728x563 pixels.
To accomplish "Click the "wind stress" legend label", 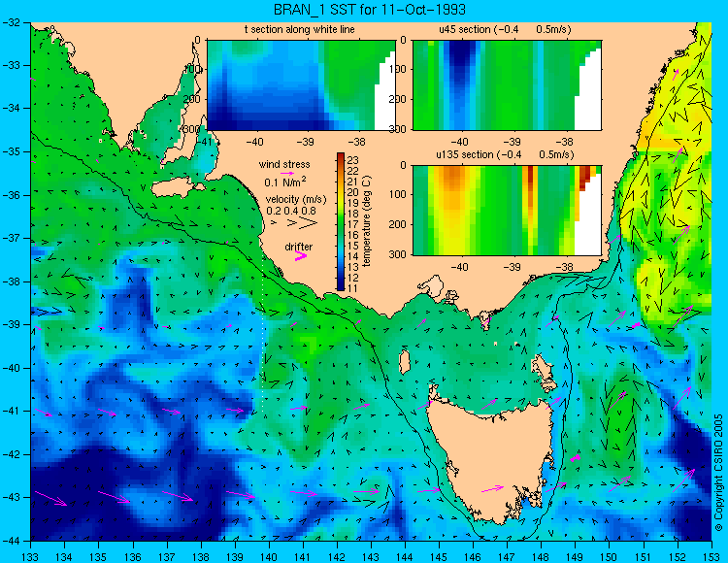I will click(284, 164).
